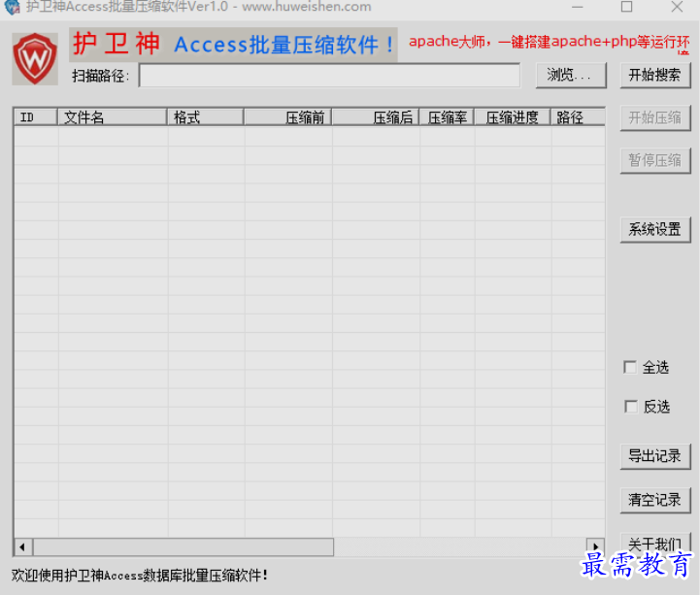Click the 压缩后 column header

pos(376,117)
